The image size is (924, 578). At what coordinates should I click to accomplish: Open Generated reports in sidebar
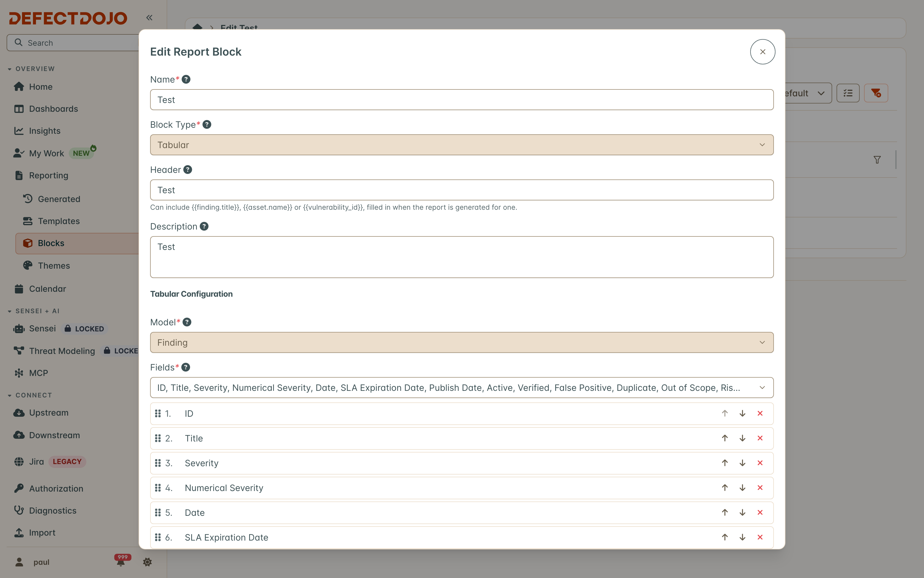tap(51, 199)
